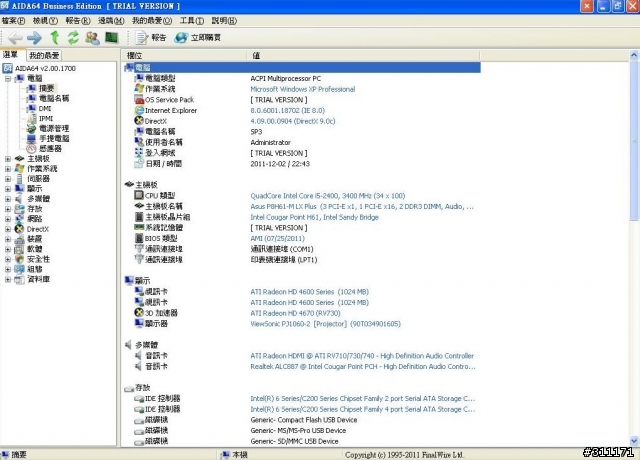640x460 pixels.
Task: Open the 工具(T) menu
Action: [x=192, y=20]
